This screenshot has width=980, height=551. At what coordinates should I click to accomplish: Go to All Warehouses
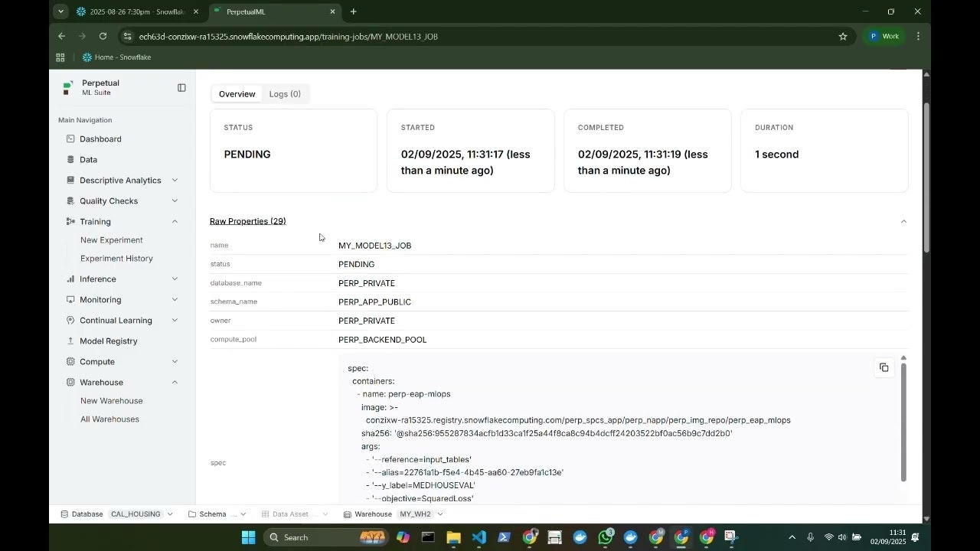click(x=109, y=419)
